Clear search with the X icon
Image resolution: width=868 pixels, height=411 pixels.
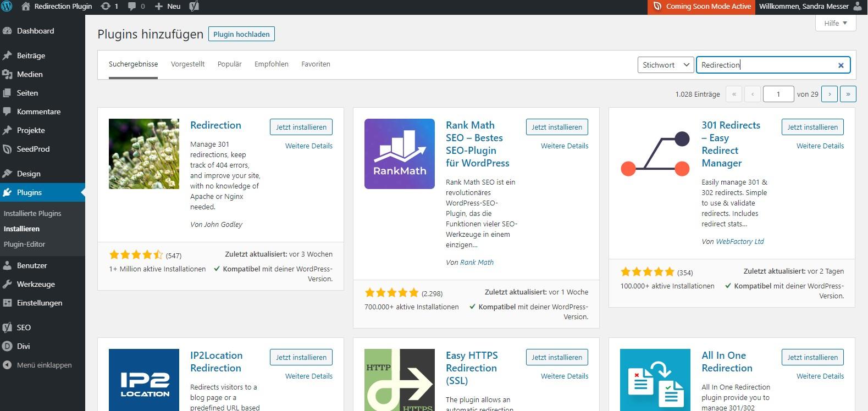click(841, 65)
